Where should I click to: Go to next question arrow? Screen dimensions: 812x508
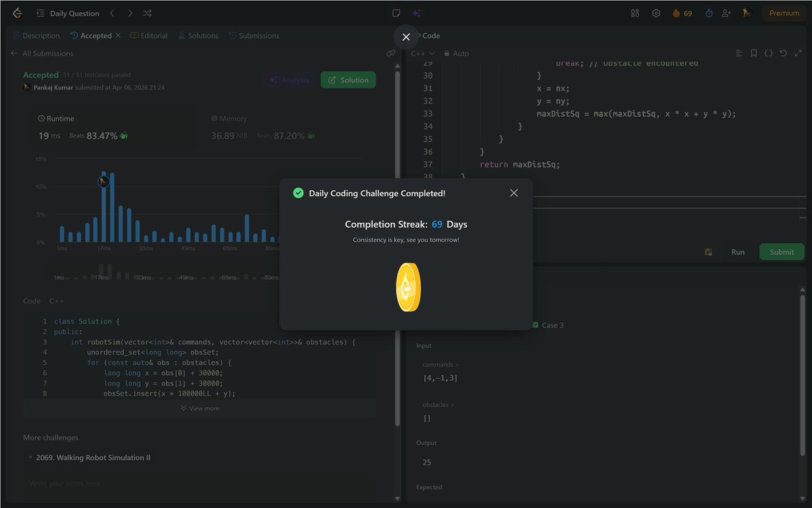pos(130,13)
